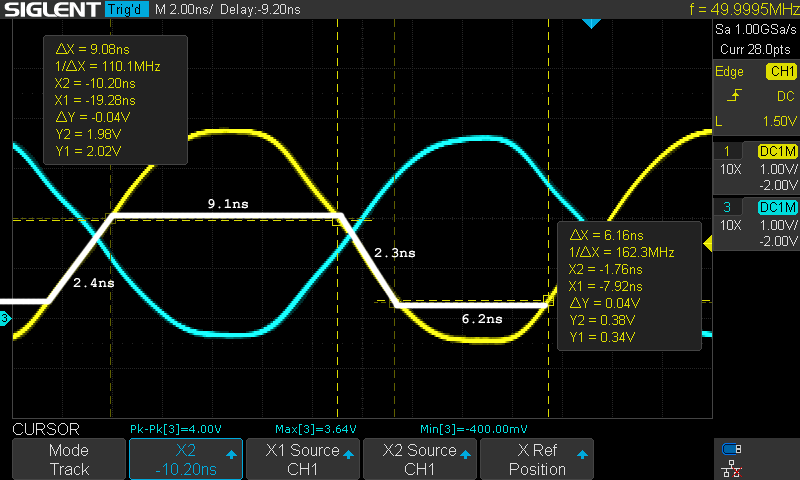Click the rising edge trigger slope icon
The image size is (800, 480).
[734, 96]
